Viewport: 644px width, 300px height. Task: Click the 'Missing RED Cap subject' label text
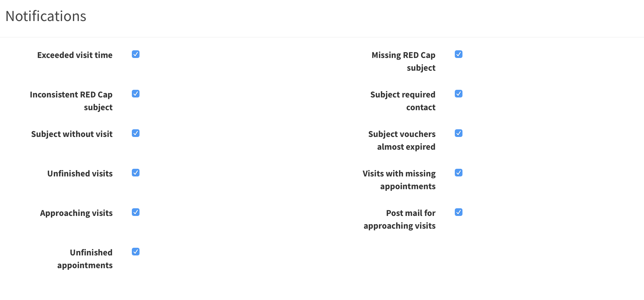tap(404, 61)
